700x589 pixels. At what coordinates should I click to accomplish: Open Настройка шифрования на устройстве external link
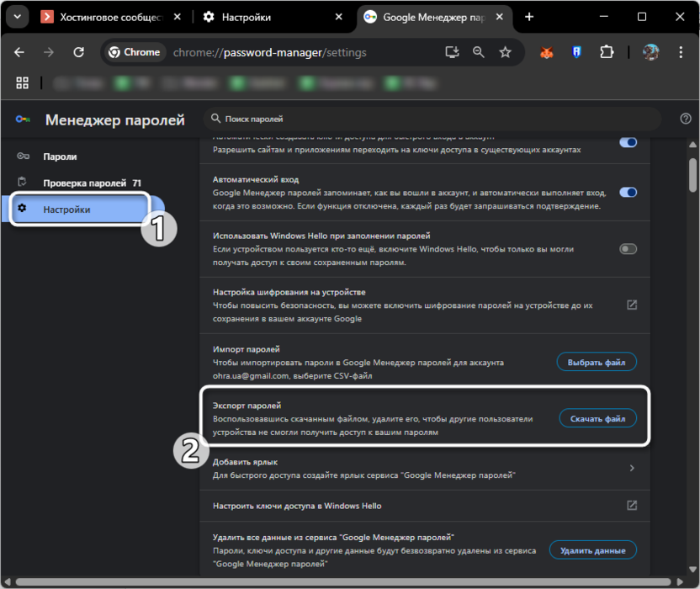point(632,305)
